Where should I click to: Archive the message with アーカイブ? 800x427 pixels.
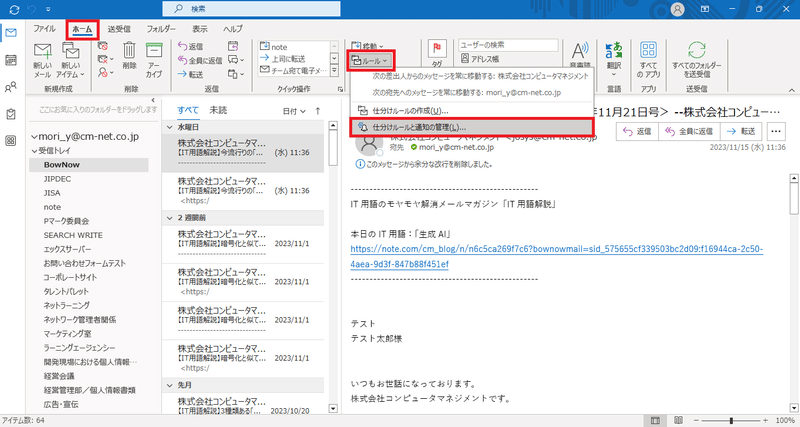click(154, 60)
